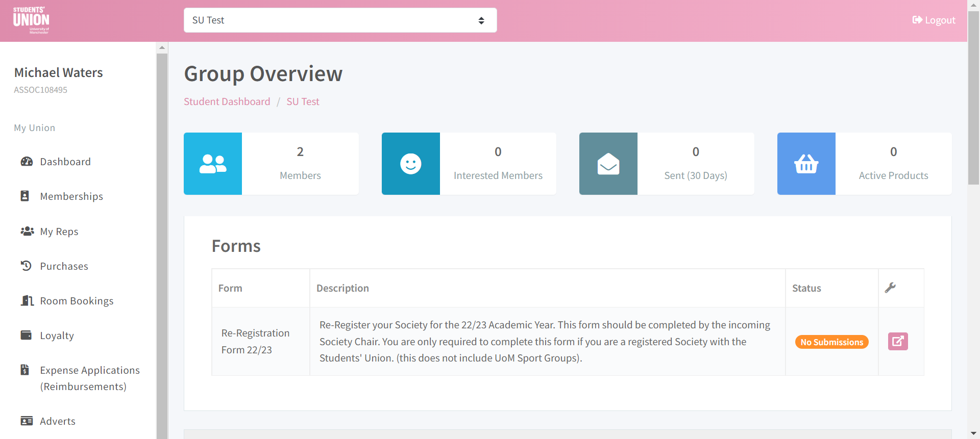Screen dimensions: 980x439
Task: Click the Purchases history icon
Action: point(26,266)
